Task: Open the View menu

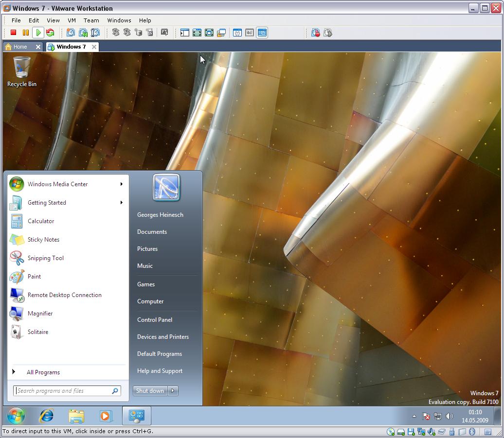Action: pos(53,20)
